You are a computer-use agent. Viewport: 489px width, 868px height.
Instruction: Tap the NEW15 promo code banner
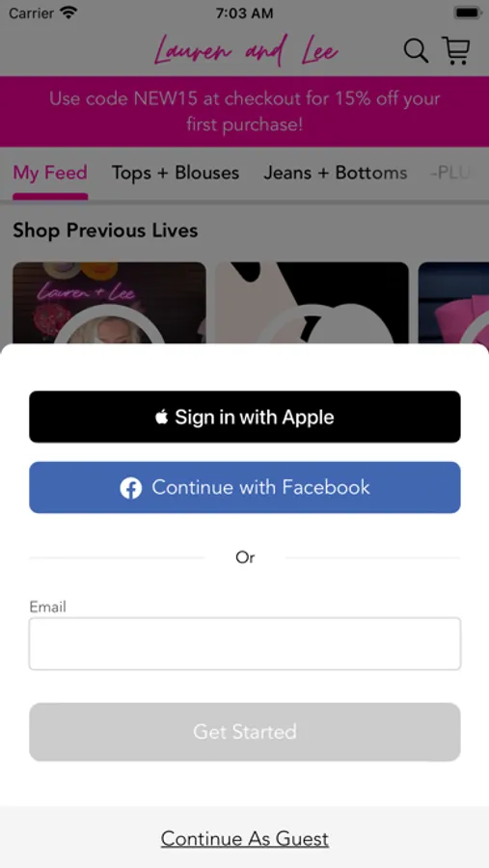coord(245,111)
